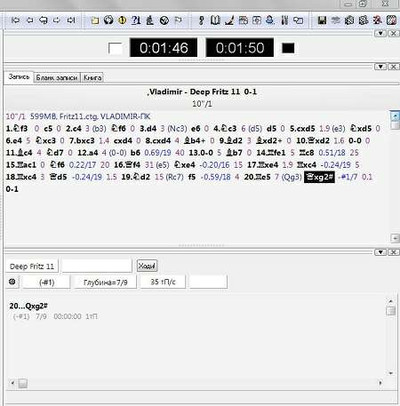Click the Deep Fritz 11 engine button
This screenshot has width=400, height=406.
point(32,266)
